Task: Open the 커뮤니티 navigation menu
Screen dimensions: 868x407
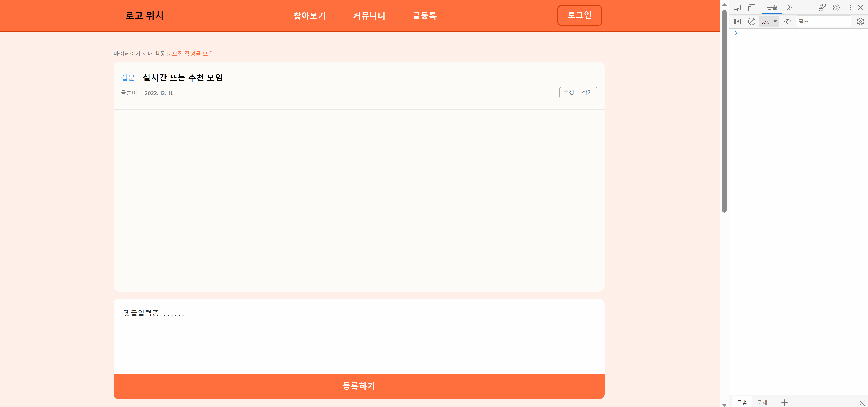Action: pos(369,15)
